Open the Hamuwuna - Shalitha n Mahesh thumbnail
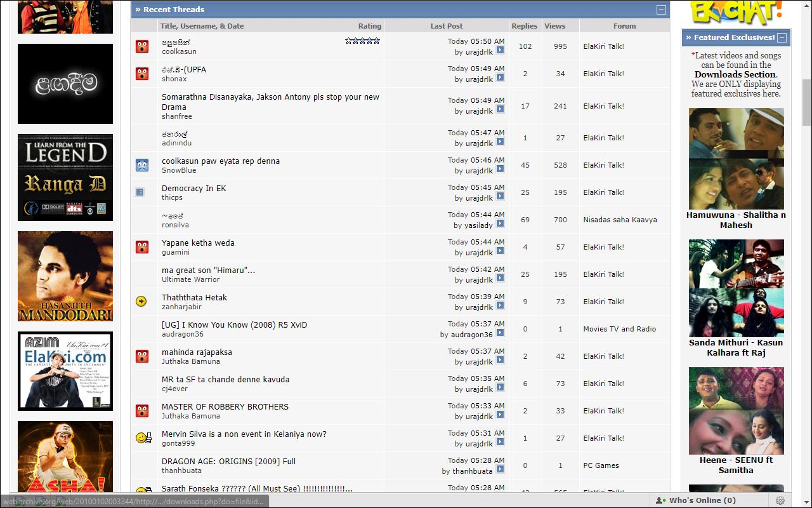Screen dimensions: 812x508 tap(737, 159)
